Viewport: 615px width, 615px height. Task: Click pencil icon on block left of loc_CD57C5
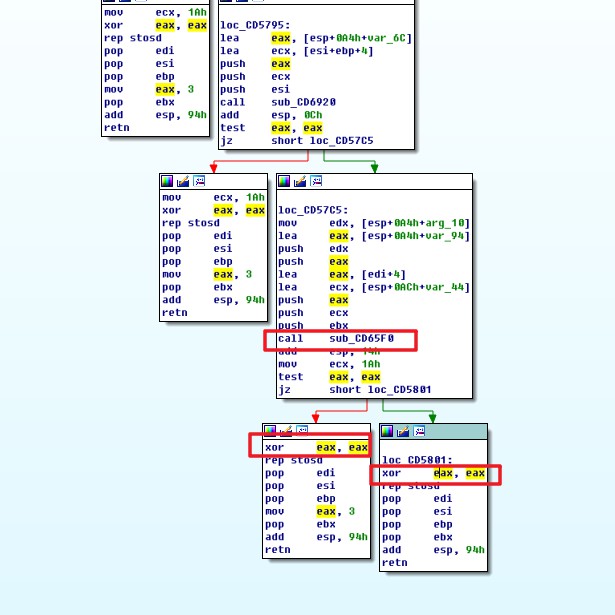[183, 181]
